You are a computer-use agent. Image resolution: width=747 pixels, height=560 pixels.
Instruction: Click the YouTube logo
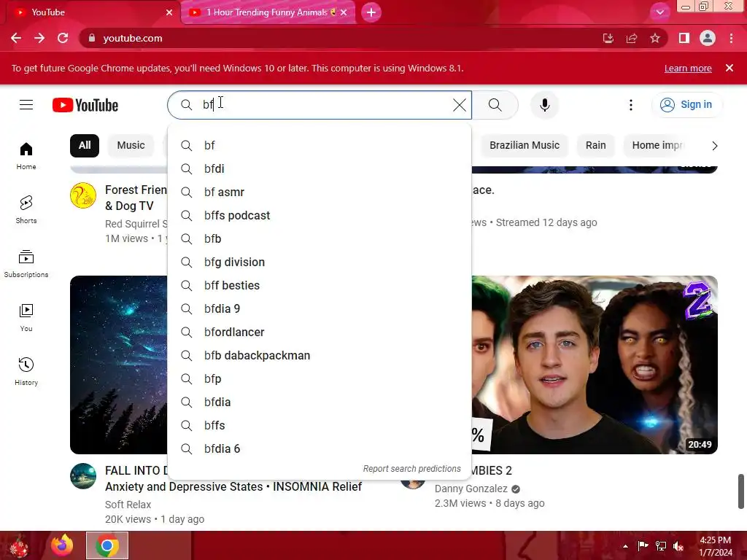tap(85, 105)
